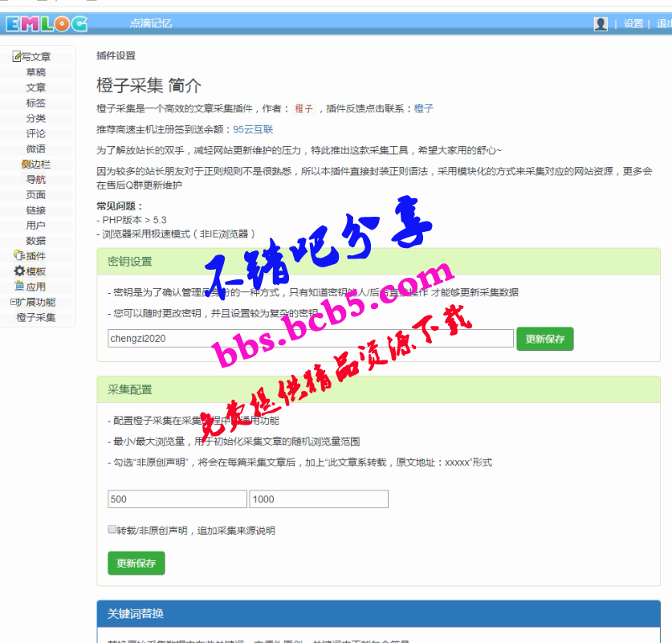Viewport: 672px width, 643px height.
Task: Open the user avatar icon in header
Action: [x=601, y=23]
